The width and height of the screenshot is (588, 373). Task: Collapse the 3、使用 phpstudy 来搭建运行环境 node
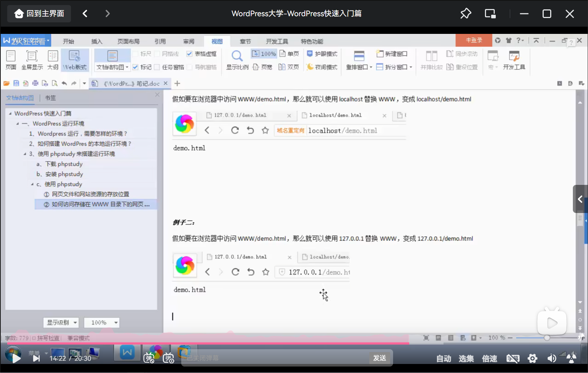tap(25, 154)
